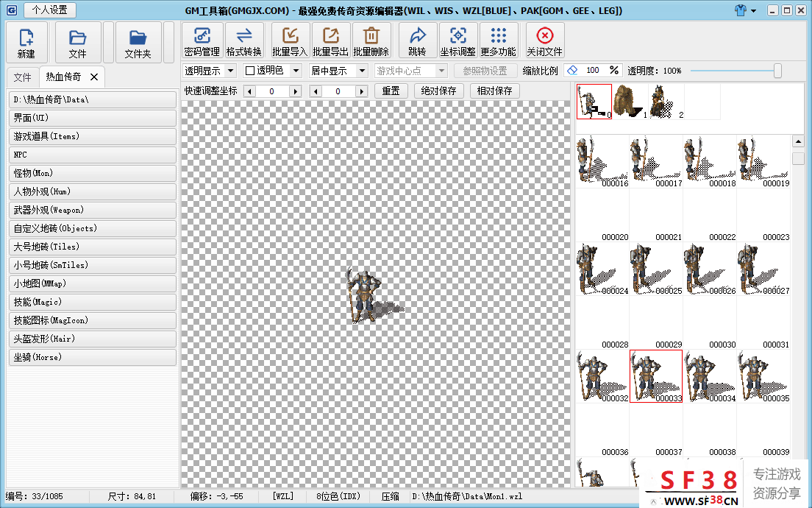Toggle the 透明色 checkbox
Image resolution: width=812 pixels, height=508 pixels.
250,71
